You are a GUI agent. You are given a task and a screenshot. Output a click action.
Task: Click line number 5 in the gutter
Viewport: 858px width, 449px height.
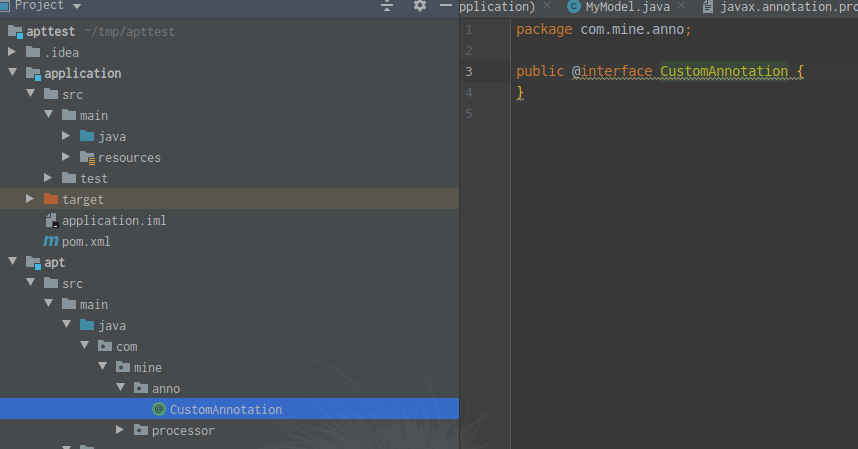point(469,114)
